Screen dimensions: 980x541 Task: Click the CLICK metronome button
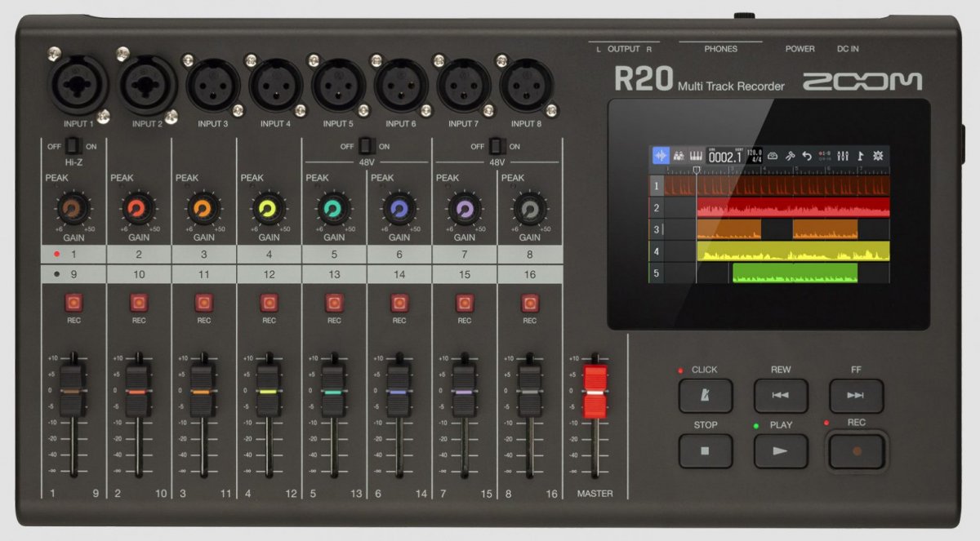click(706, 396)
